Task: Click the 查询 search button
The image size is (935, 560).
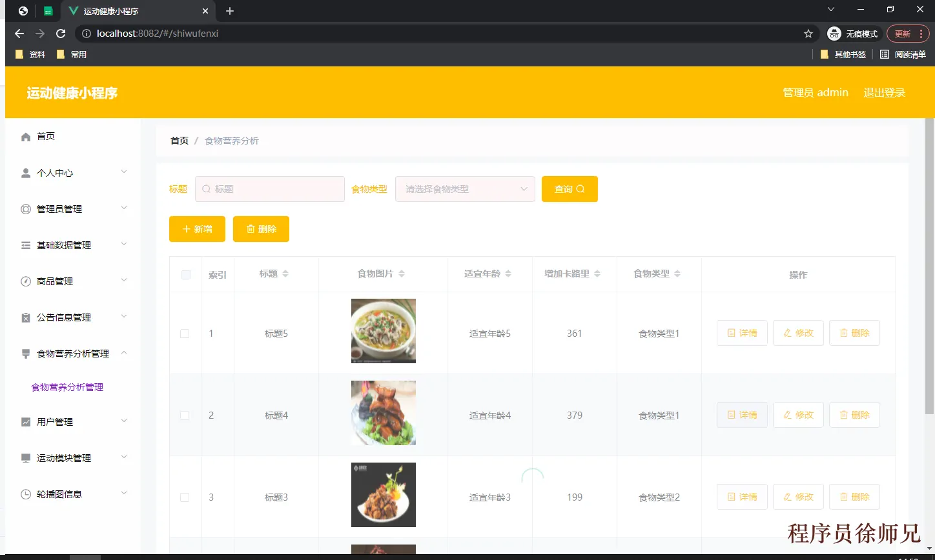Action: point(570,189)
